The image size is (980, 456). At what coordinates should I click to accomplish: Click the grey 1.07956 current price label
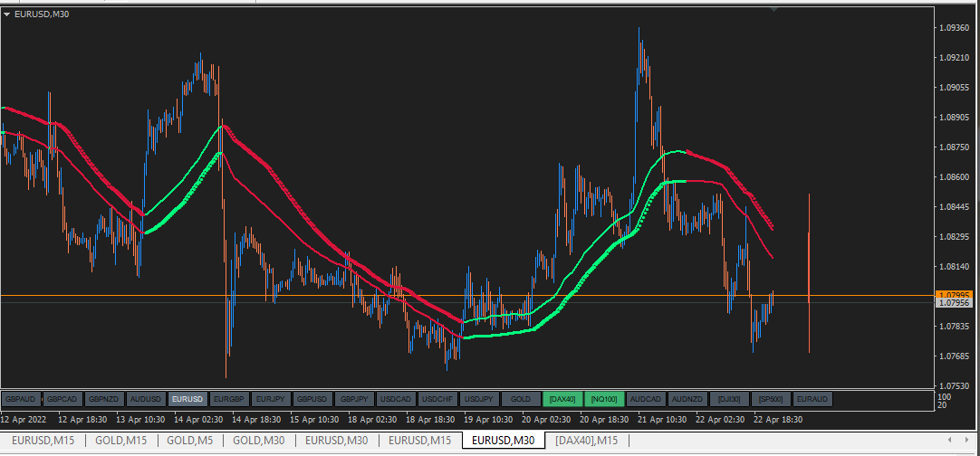click(x=954, y=303)
